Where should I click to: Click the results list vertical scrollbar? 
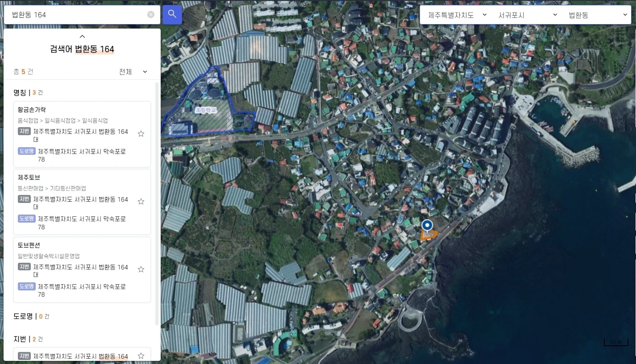pyautogui.click(x=157, y=203)
